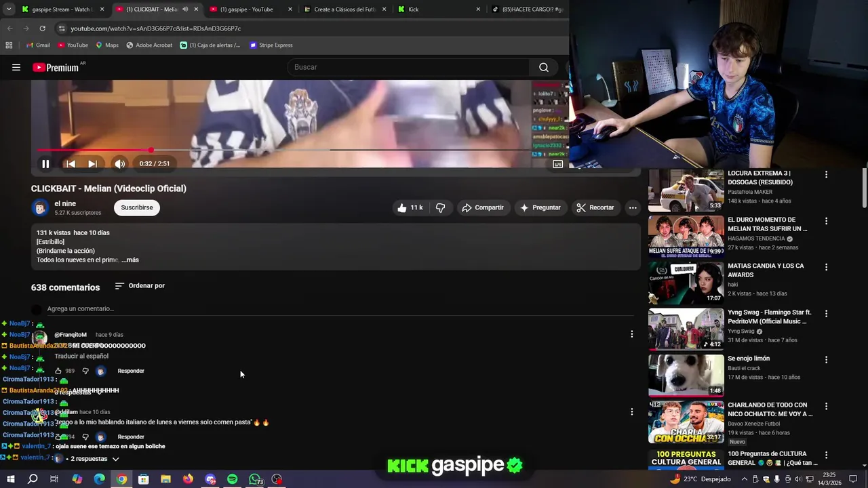The width and height of the screenshot is (868, 488).
Task: Open menu for Yvng Swag Flamingo Star
Action: click(826, 313)
